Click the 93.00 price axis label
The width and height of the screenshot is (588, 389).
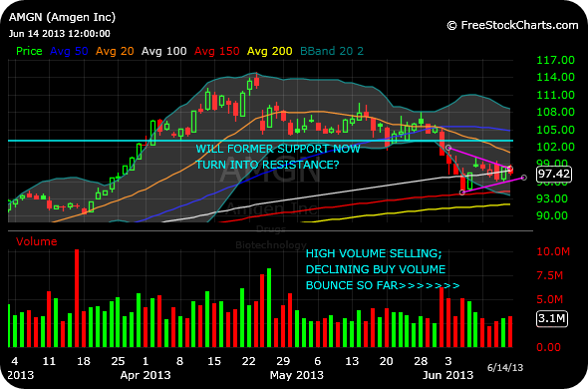[552, 198]
